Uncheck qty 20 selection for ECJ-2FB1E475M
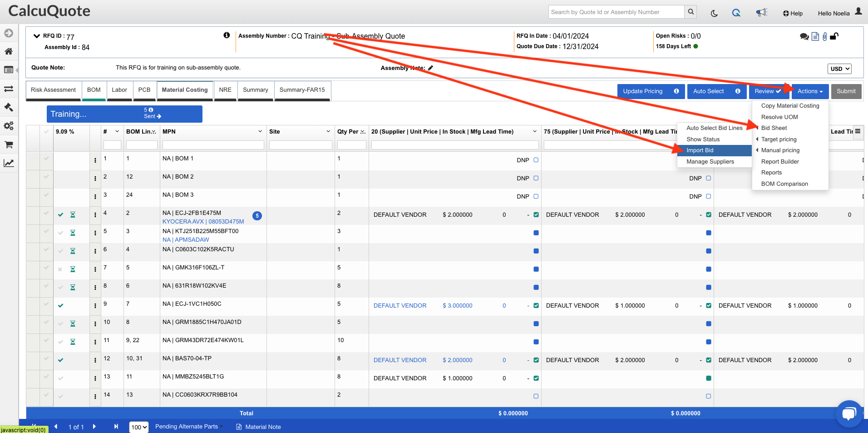Image resolution: width=868 pixels, height=433 pixels. (536, 214)
